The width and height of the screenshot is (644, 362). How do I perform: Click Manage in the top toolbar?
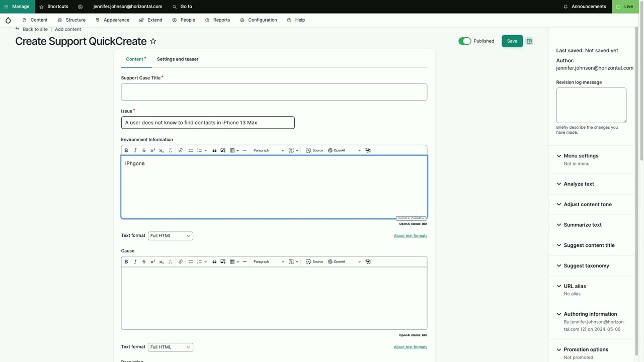coord(17,7)
